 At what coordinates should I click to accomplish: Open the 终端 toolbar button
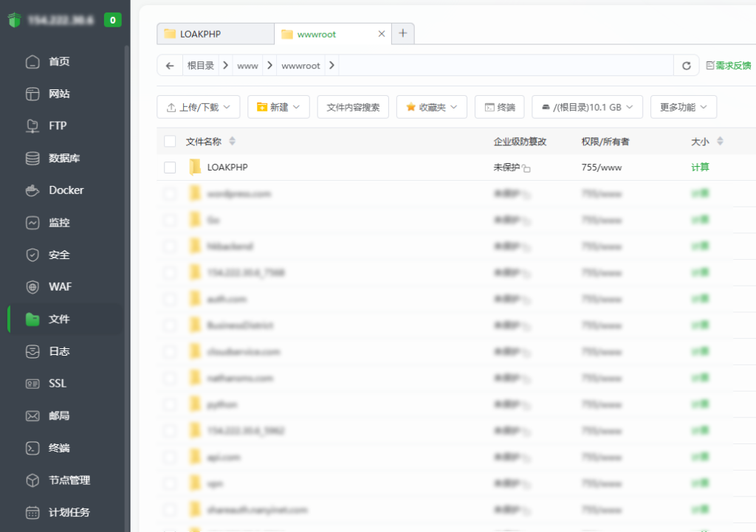pyautogui.click(x=500, y=107)
